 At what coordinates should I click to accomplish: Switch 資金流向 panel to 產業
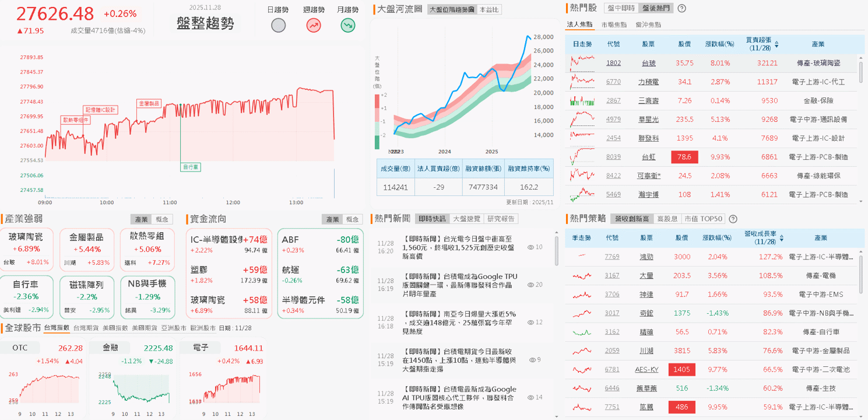pos(332,219)
